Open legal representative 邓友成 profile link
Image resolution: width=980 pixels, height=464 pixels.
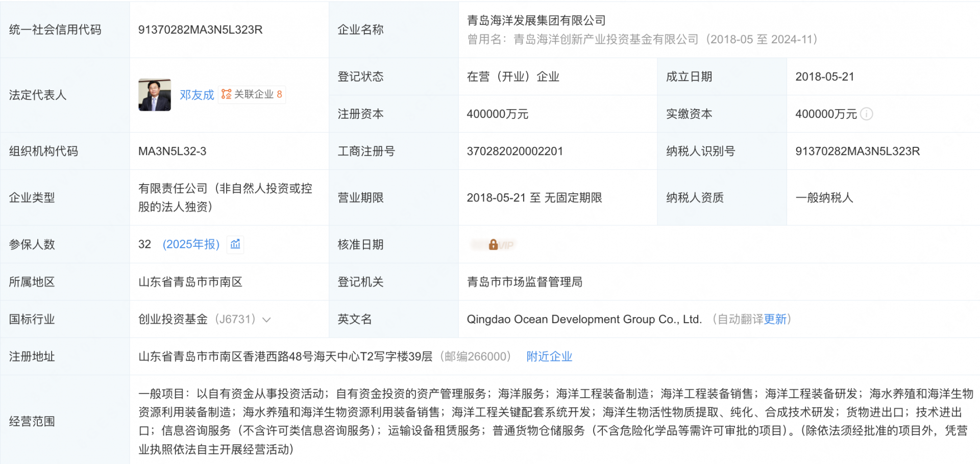tap(197, 95)
